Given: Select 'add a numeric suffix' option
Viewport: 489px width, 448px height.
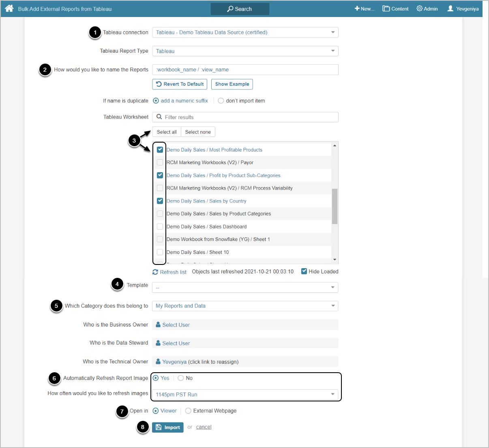Looking at the screenshot, I should point(156,101).
